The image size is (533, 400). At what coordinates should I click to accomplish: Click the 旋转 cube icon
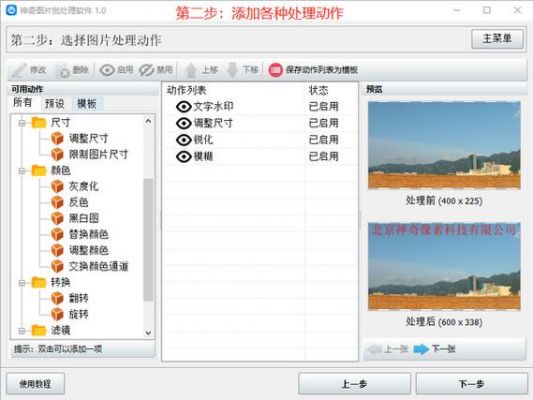pos(57,314)
